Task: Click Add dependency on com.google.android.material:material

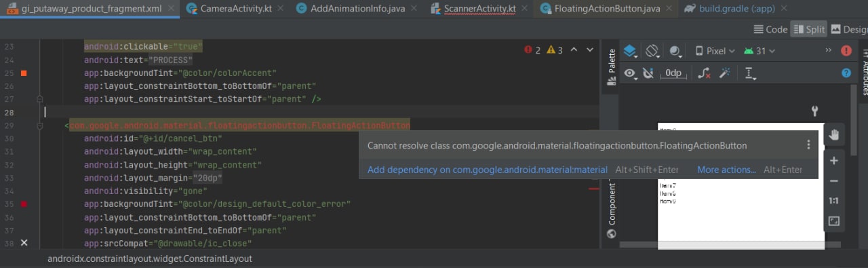Action: tap(488, 170)
